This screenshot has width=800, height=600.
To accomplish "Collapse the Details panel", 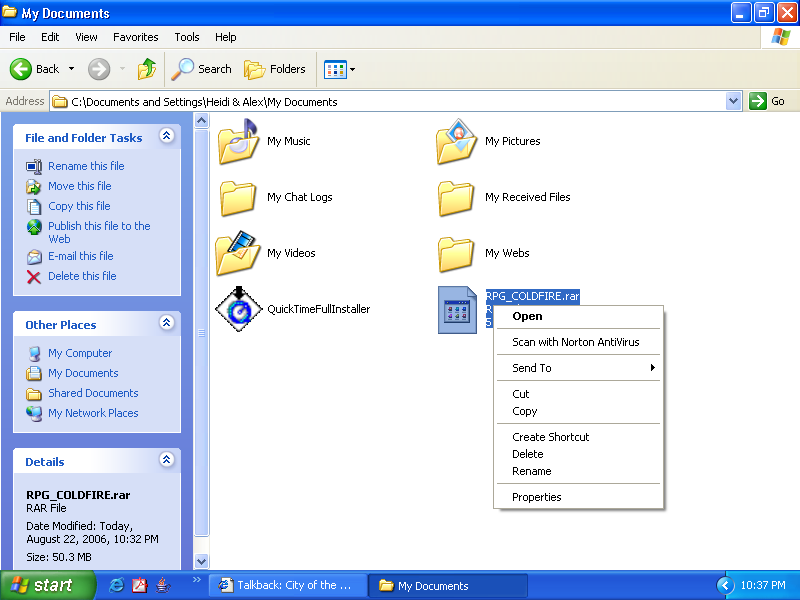I will (167, 461).
